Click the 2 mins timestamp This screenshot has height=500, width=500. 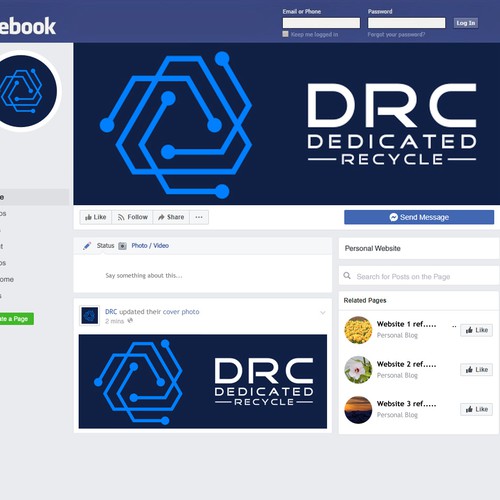point(114,321)
